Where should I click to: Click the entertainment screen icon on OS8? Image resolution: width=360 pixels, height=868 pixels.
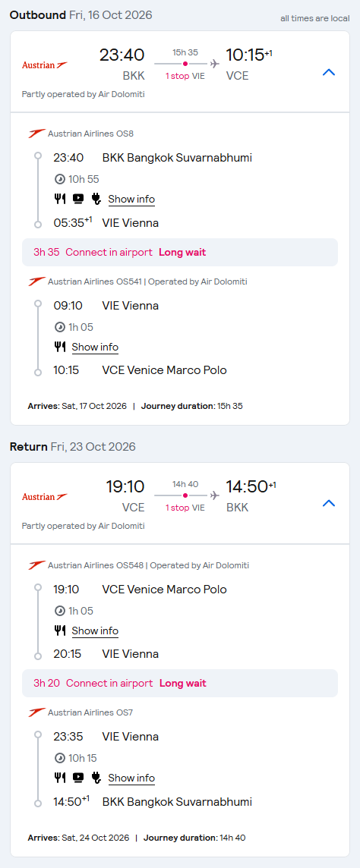[78, 199]
